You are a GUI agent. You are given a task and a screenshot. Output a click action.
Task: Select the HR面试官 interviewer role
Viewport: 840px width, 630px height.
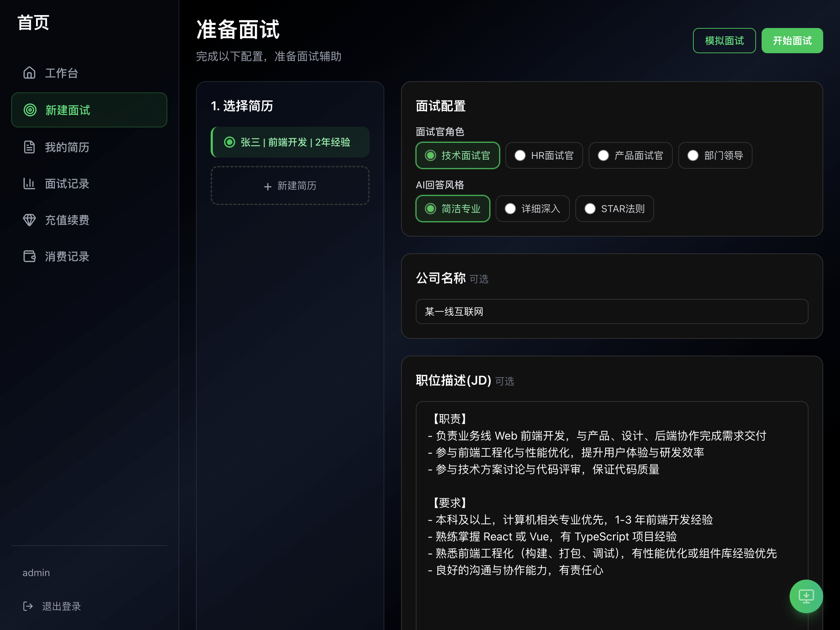[544, 155]
